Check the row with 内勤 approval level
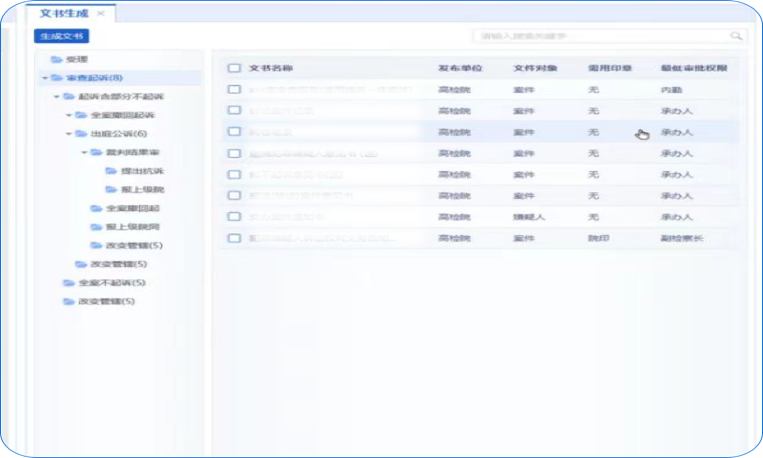The width and height of the screenshot is (763, 458). click(x=234, y=89)
